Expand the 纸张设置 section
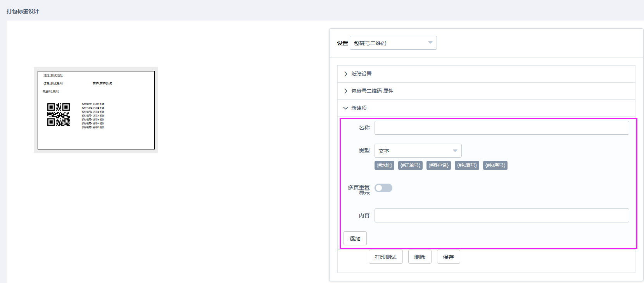 pyautogui.click(x=361, y=74)
